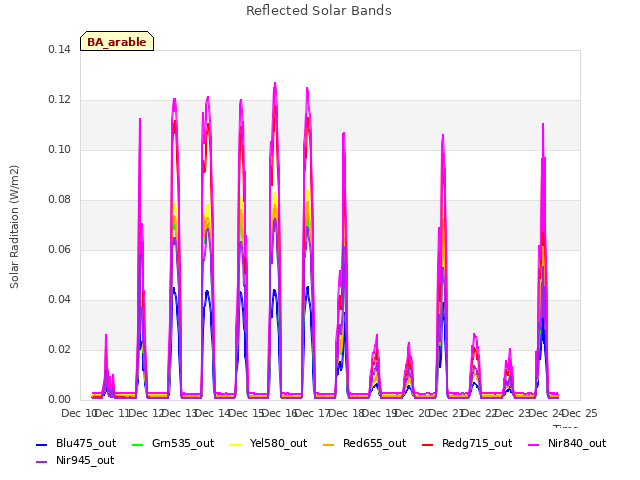Image resolution: width=640 pixels, height=480 pixels.
Task: Click the Nir945_out legend label
Action: [x=85, y=460]
